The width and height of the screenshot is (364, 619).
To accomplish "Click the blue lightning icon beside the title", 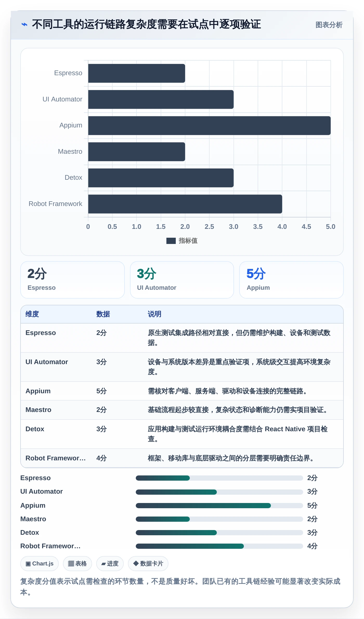I will pos(24,24).
